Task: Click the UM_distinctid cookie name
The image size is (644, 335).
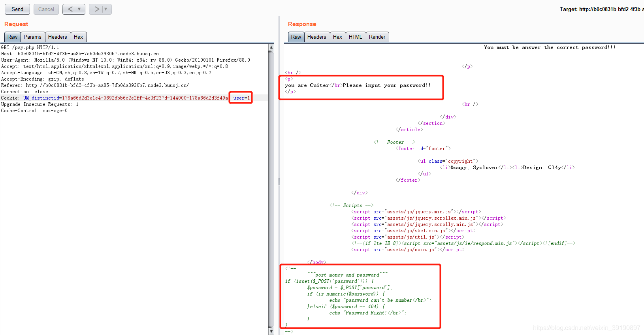Action: (x=41, y=98)
